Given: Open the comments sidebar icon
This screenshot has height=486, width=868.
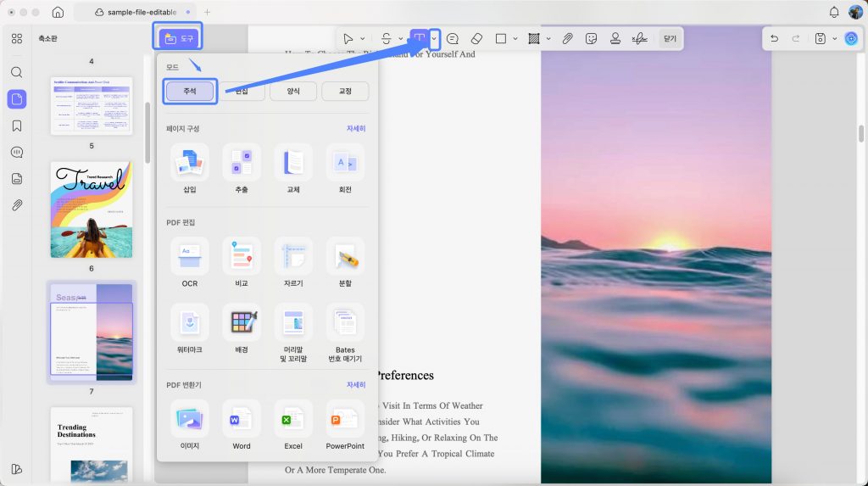Looking at the screenshot, I should tap(17, 153).
